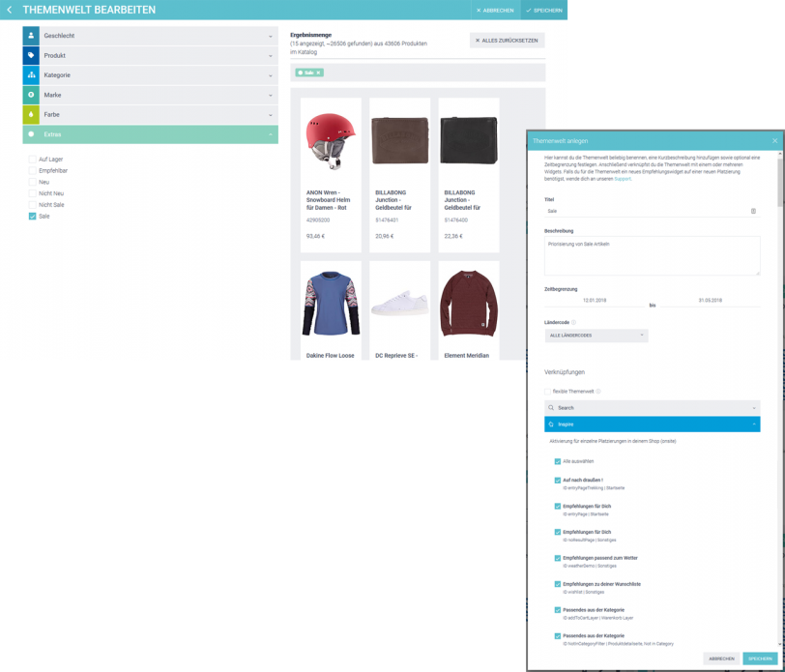
Task: Click the Farbe droplet icon
Action: coord(31,115)
